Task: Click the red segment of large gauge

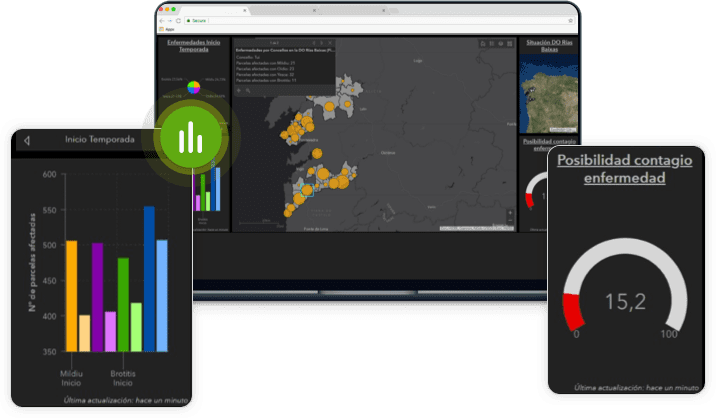Action: (573, 312)
